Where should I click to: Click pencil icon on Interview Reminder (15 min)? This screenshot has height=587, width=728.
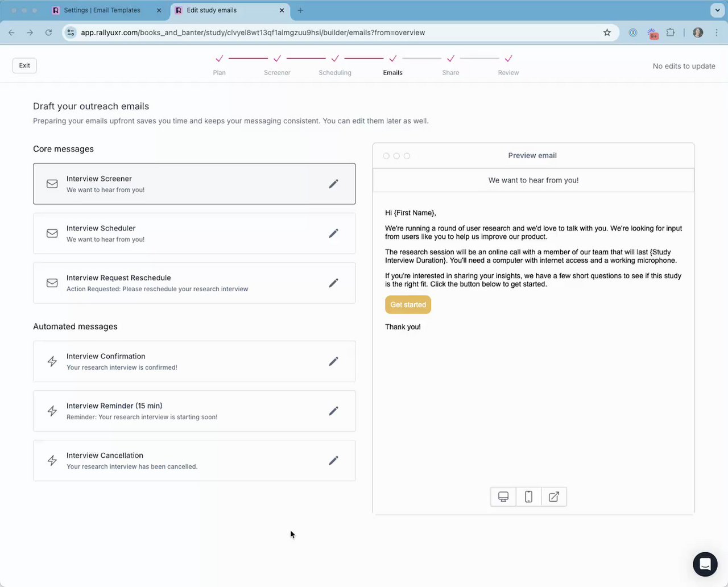pyautogui.click(x=333, y=411)
